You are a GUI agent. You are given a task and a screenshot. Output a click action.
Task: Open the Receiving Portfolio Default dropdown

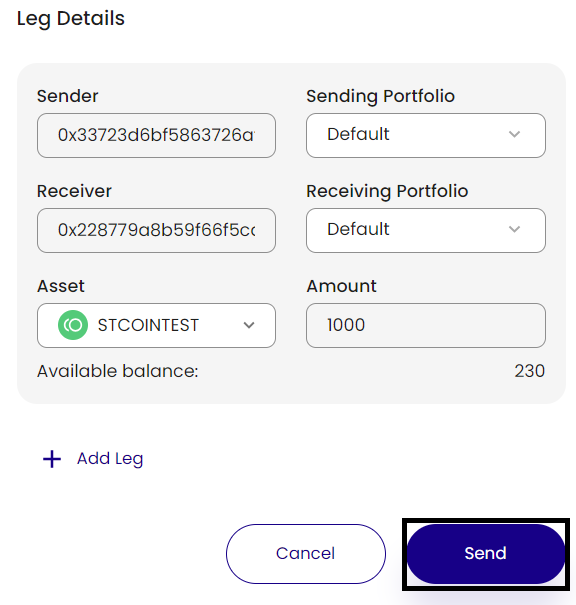[426, 230]
